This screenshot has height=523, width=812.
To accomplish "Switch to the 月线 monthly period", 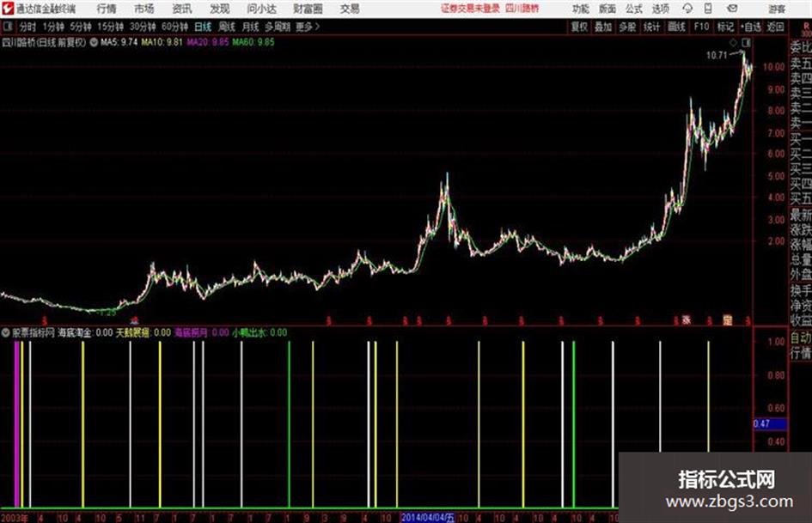I will click(251, 27).
